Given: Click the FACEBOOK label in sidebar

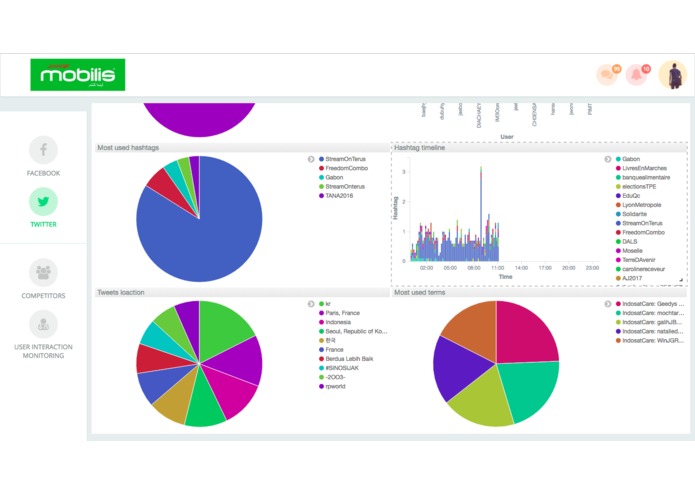Looking at the screenshot, I should (43, 173).
